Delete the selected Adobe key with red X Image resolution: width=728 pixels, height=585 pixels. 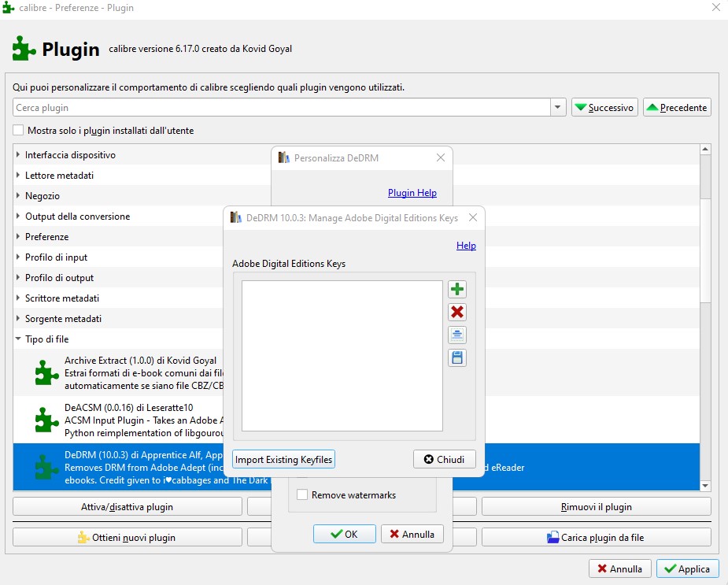click(457, 312)
